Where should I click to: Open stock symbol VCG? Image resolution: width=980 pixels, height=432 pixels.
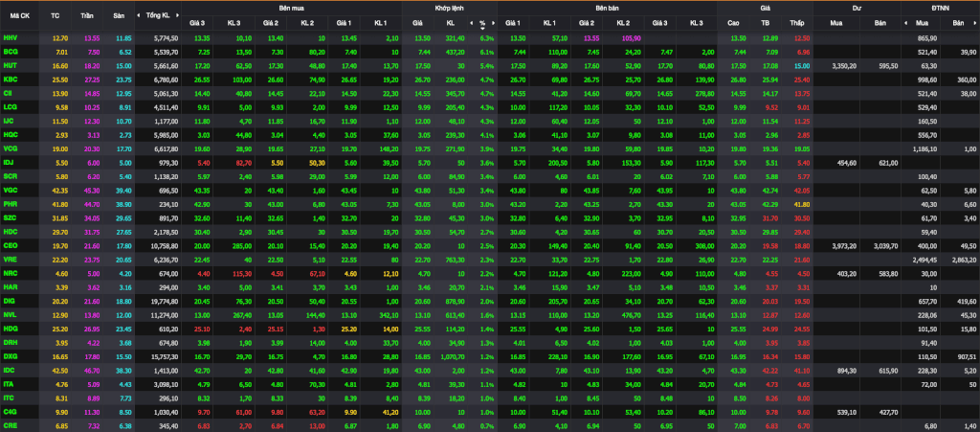[x=10, y=149]
